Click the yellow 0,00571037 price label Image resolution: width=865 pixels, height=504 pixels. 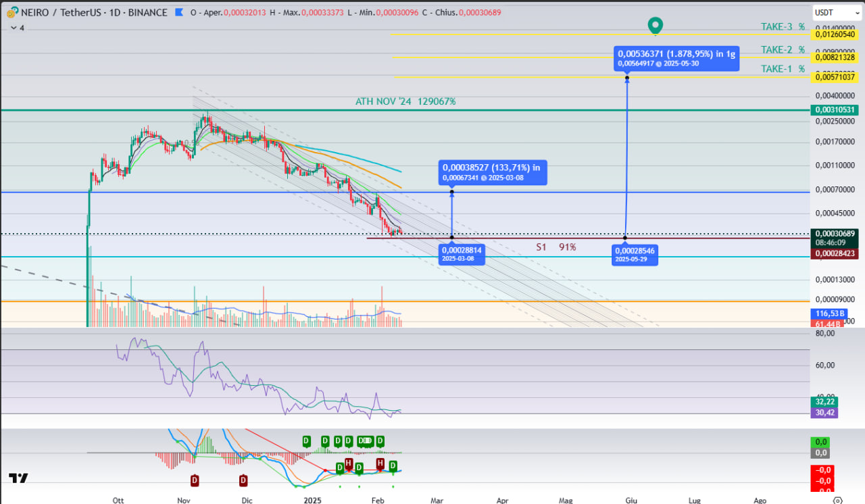coord(835,78)
